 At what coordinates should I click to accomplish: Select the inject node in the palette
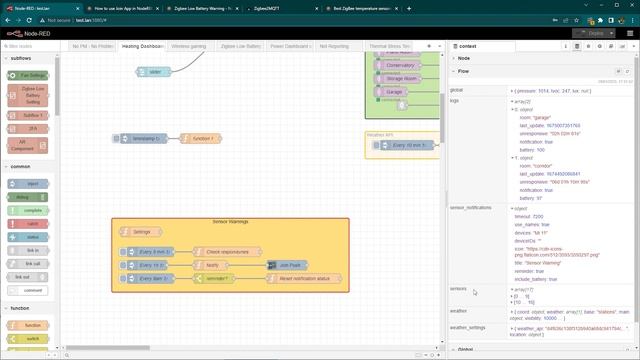coord(28,184)
